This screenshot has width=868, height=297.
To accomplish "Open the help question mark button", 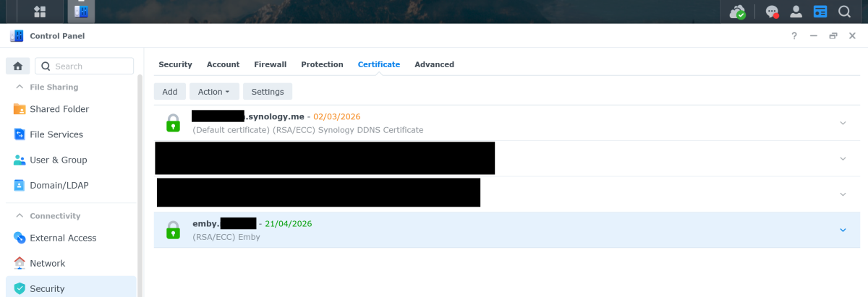I will [794, 35].
